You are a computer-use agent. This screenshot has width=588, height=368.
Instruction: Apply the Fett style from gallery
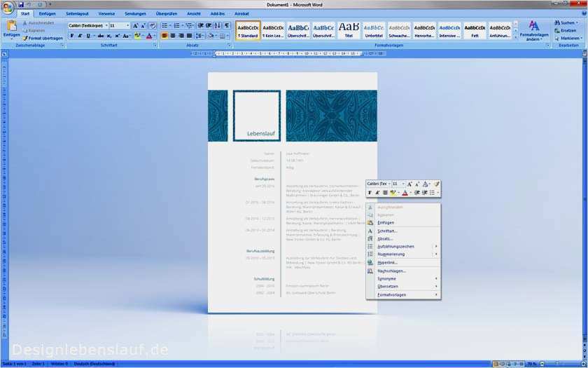pos(475,30)
